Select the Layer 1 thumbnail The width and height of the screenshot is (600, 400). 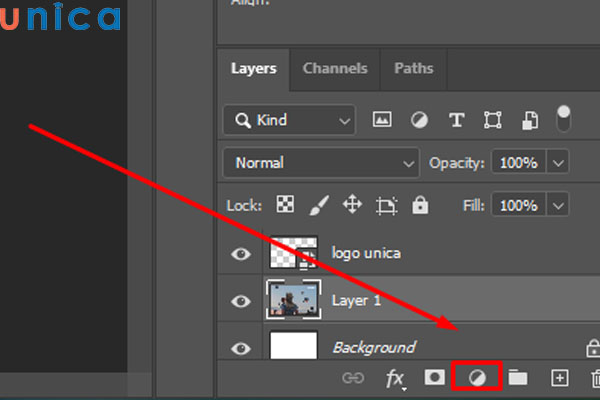293,300
